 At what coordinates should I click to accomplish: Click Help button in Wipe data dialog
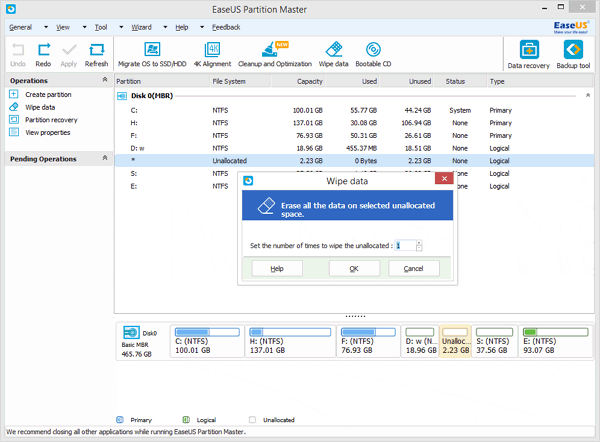pyautogui.click(x=277, y=269)
